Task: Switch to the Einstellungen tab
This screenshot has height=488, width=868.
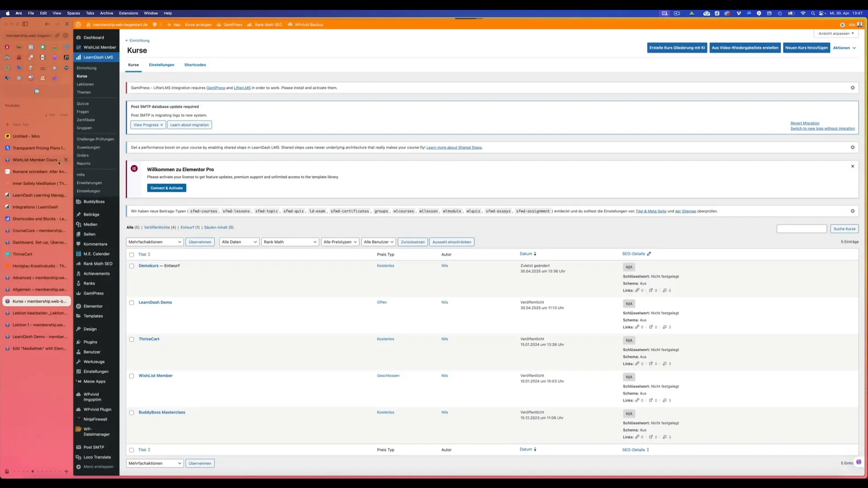Action: coord(161,65)
